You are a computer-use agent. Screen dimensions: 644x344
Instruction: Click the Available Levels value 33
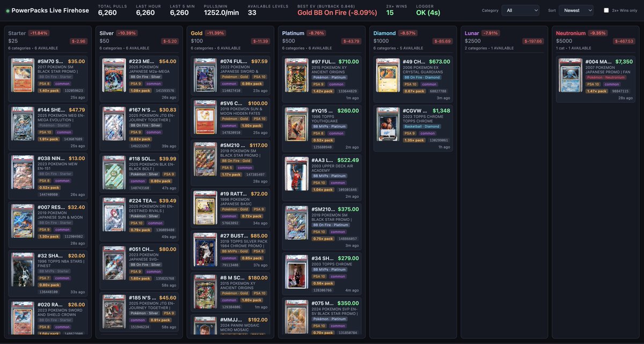pyautogui.click(x=252, y=12)
